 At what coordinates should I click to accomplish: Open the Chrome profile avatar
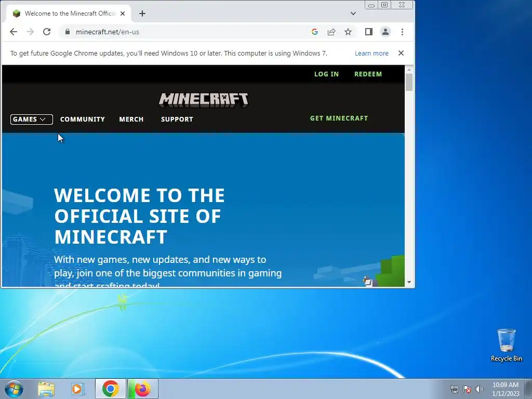[x=385, y=32]
